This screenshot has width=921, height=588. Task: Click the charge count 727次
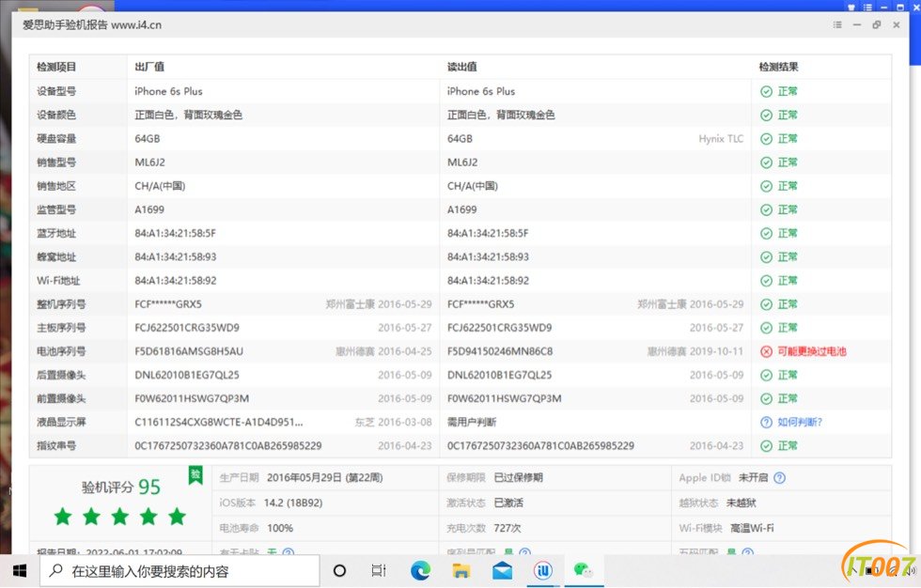tap(507, 528)
